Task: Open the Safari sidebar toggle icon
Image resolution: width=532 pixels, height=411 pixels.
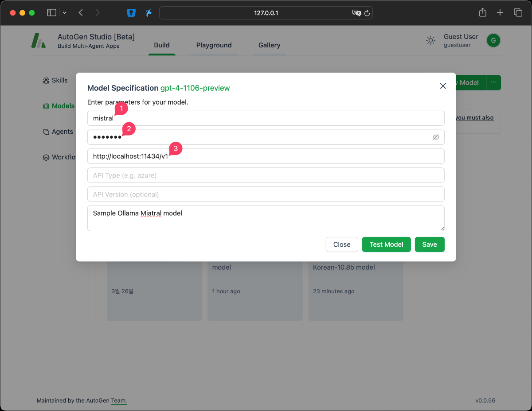Action: pyautogui.click(x=52, y=13)
